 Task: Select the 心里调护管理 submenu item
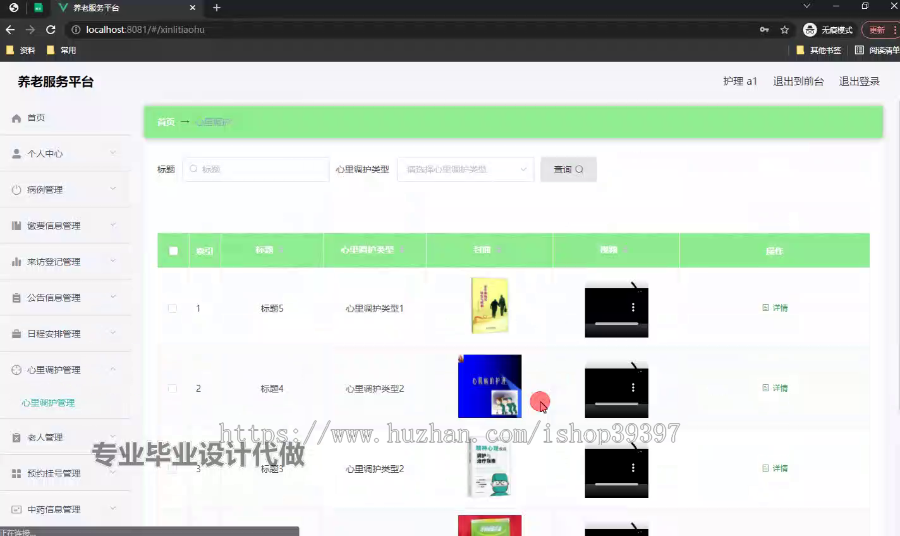coord(48,403)
